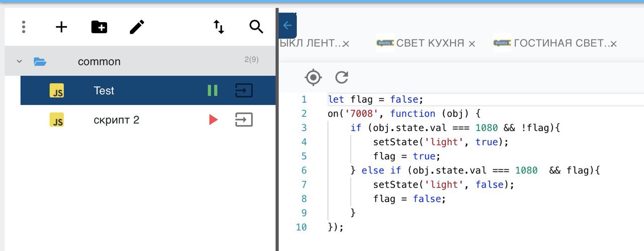
Task: Select the Test script
Action: coord(148,91)
